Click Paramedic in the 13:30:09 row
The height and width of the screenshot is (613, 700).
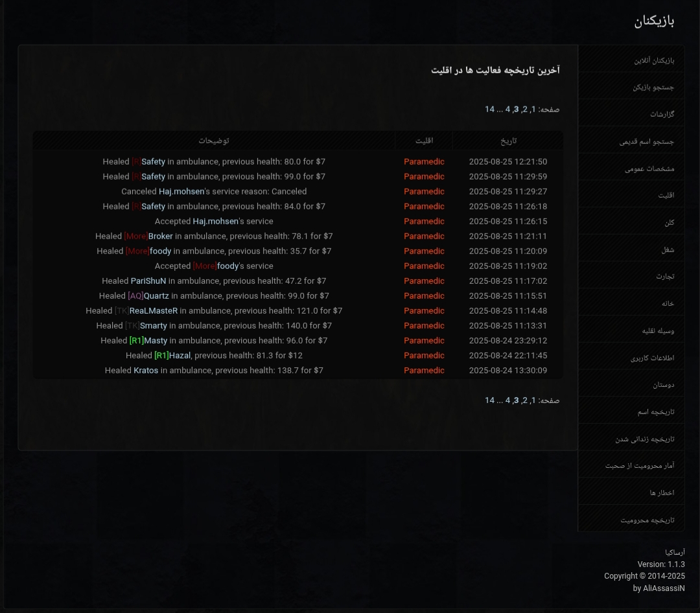coord(424,371)
